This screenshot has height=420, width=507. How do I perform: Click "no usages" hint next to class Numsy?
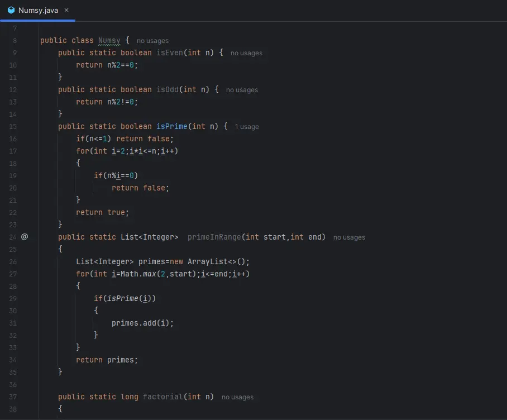152,41
